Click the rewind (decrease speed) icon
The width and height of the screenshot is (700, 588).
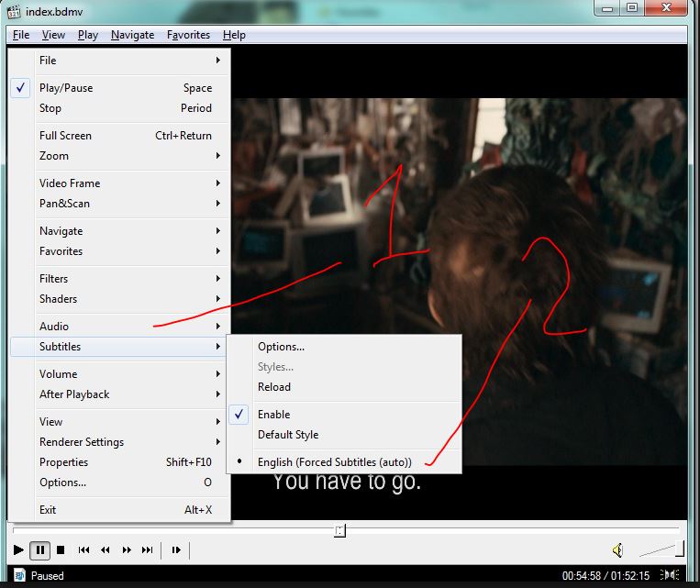(x=105, y=550)
